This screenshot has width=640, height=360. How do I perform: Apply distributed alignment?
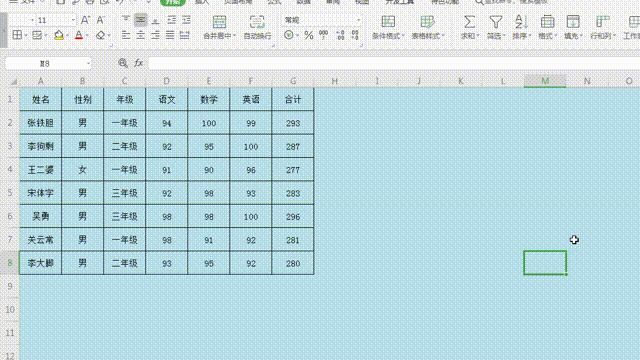185,36
